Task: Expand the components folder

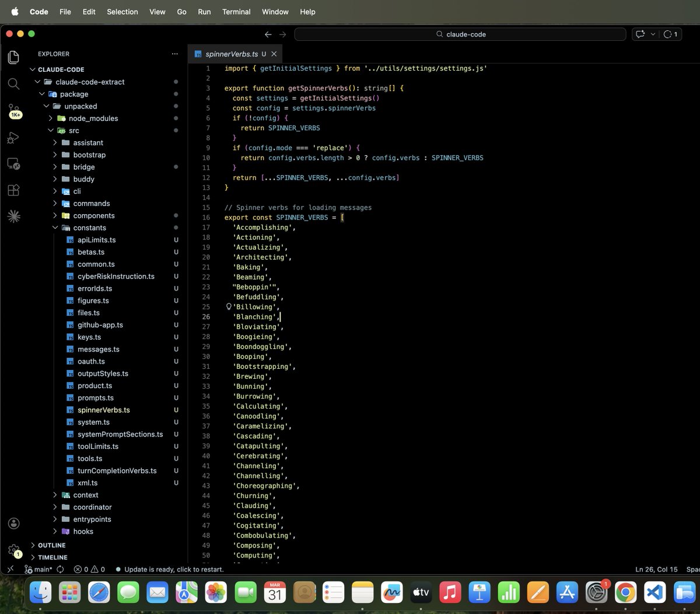Action: click(x=55, y=216)
